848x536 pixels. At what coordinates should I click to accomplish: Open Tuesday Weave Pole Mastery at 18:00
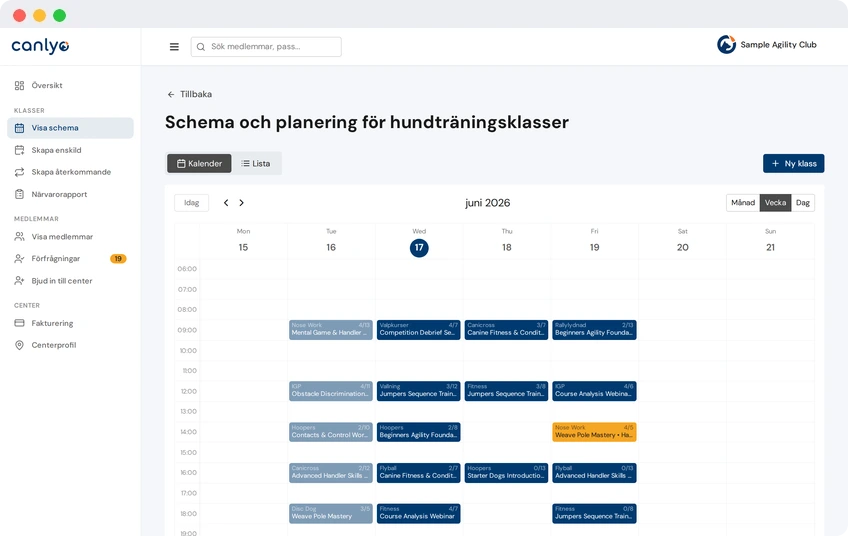pos(331,513)
